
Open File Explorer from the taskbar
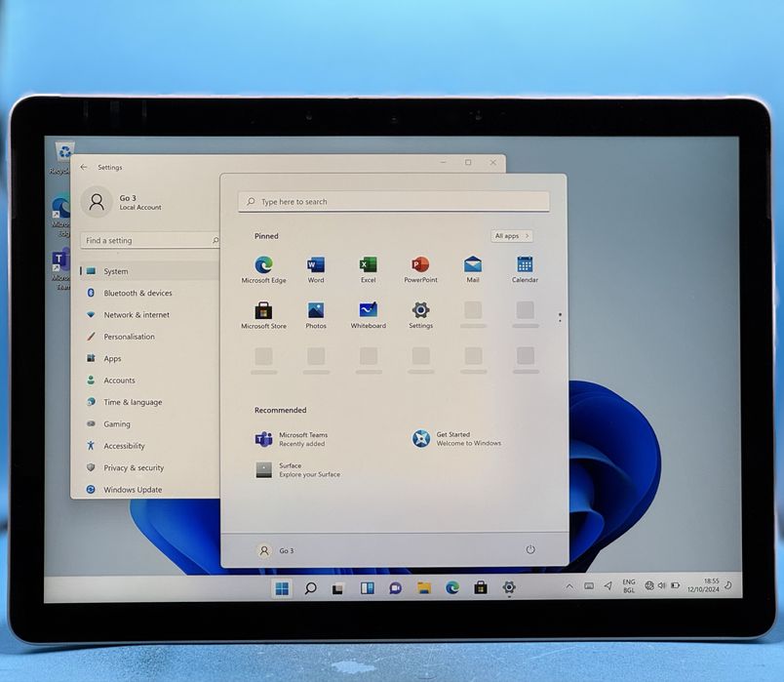[424, 587]
